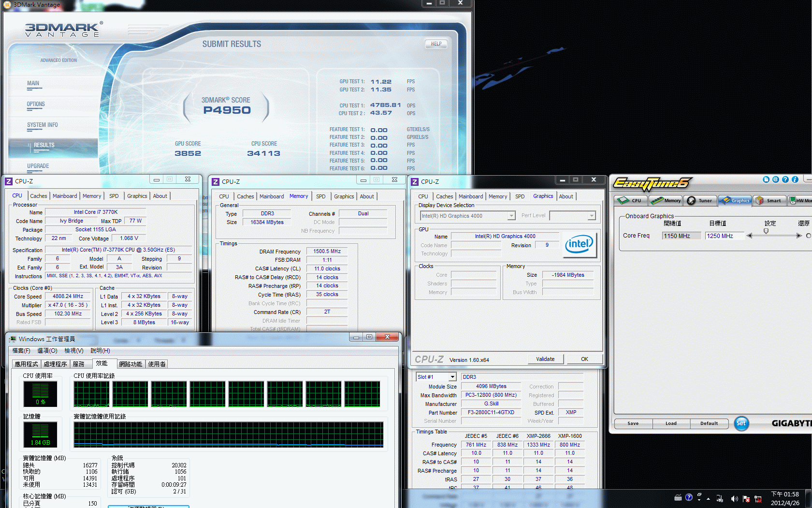This screenshot has width=812, height=508.
Task: Open the volume speaker tray icon
Action: [734, 498]
